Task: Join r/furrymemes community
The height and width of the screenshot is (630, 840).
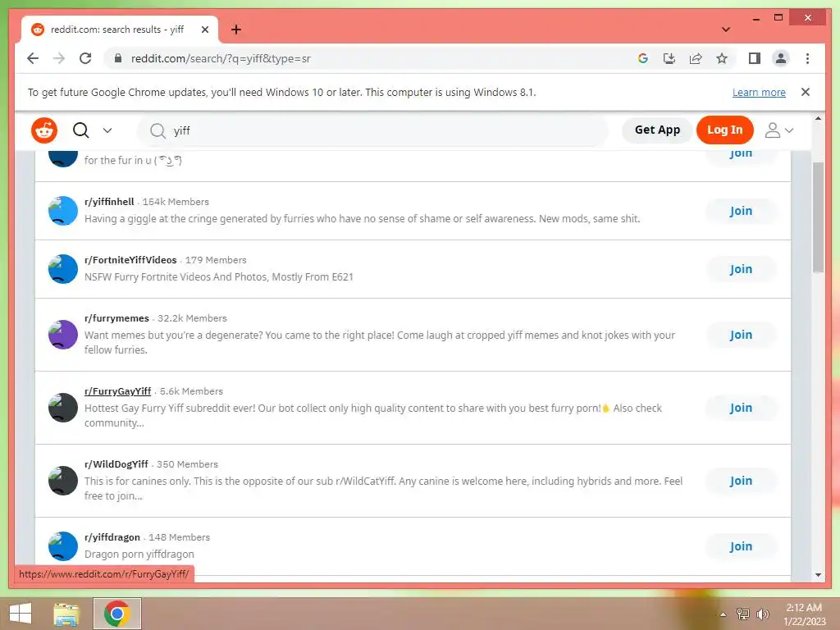Action: (741, 335)
